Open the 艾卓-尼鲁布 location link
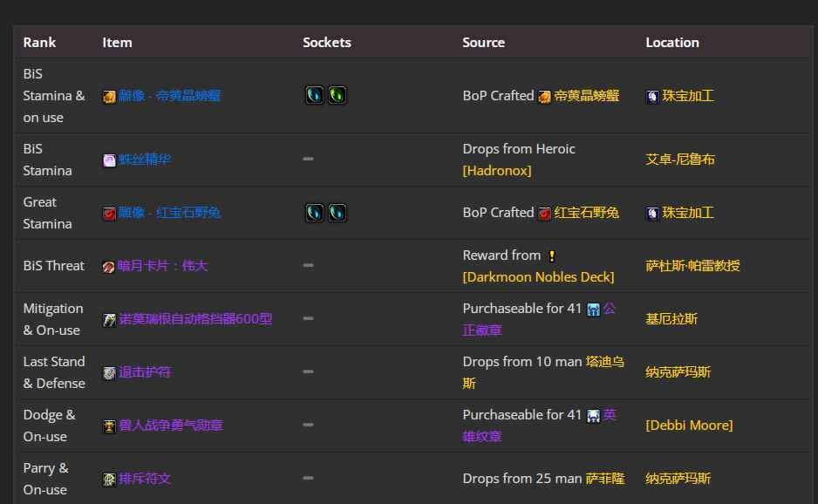 (x=679, y=159)
